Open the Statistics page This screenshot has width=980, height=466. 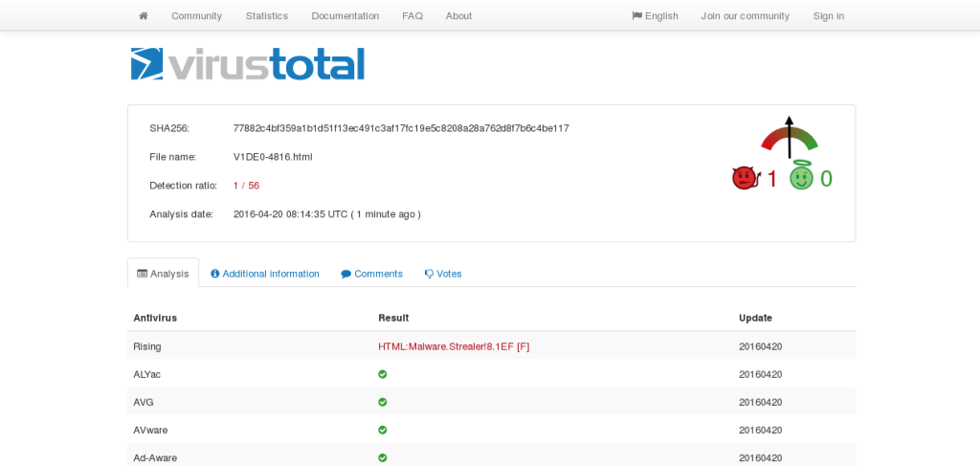coord(267,16)
